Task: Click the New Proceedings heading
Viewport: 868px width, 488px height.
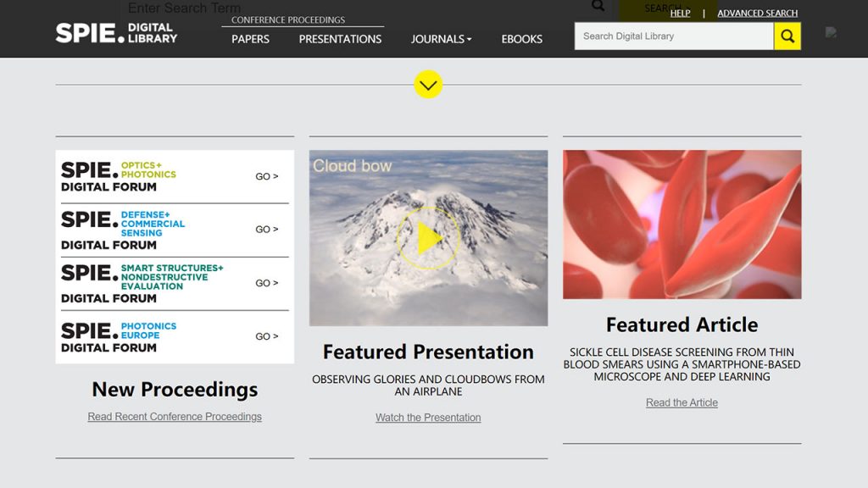Action: pos(175,390)
